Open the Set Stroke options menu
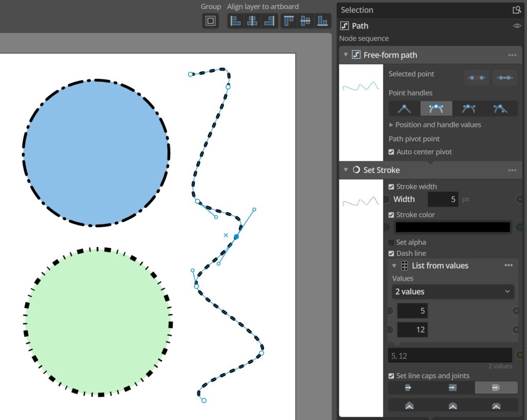The height and width of the screenshot is (420, 527). (512, 170)
